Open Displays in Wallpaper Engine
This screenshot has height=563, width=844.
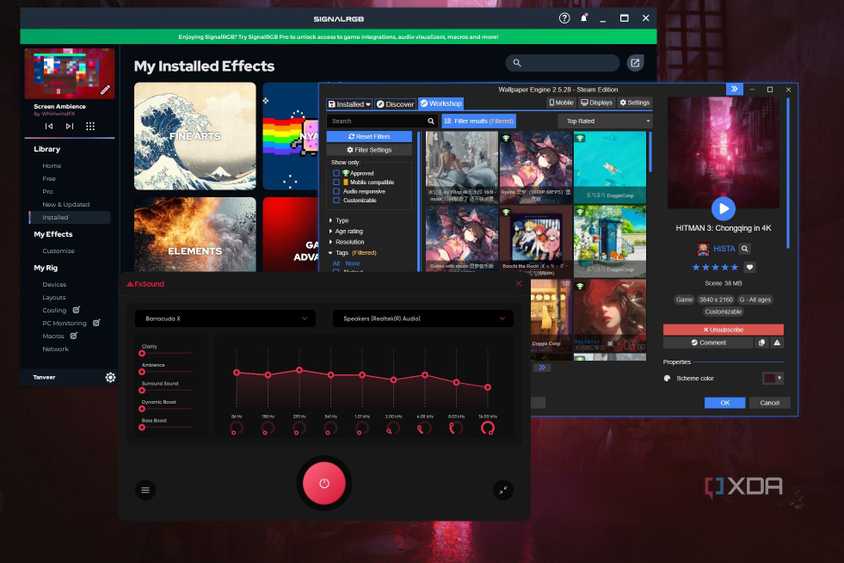pyautogui.click(x=596, y=102)
